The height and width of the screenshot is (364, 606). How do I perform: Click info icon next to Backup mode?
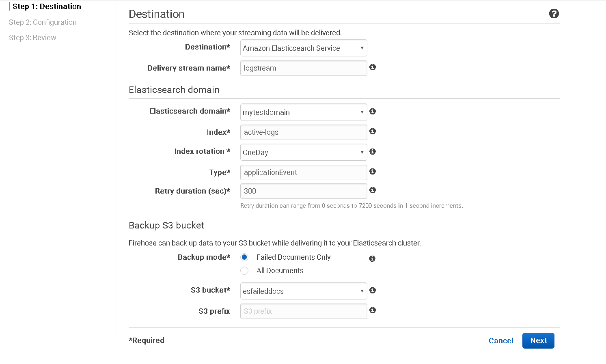(x=372, y=258)
